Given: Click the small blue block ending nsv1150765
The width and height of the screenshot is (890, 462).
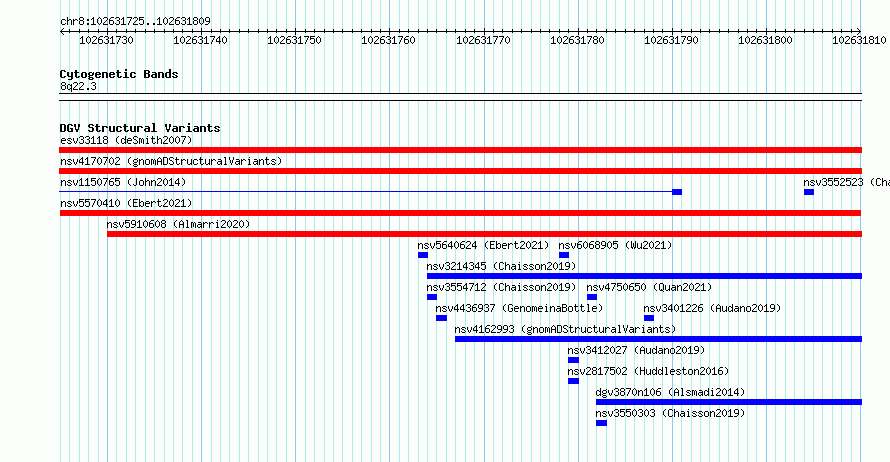Looking at the screenshot, I should tap(677, 192).
